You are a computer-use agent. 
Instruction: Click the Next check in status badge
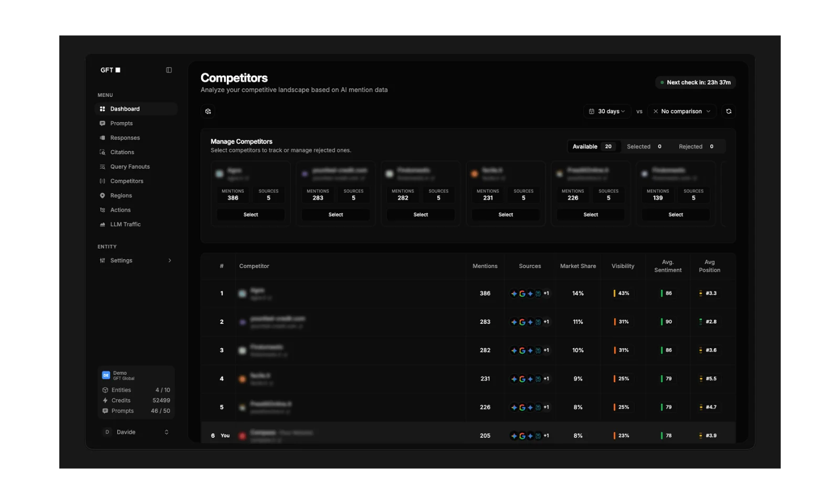(696, 82)
